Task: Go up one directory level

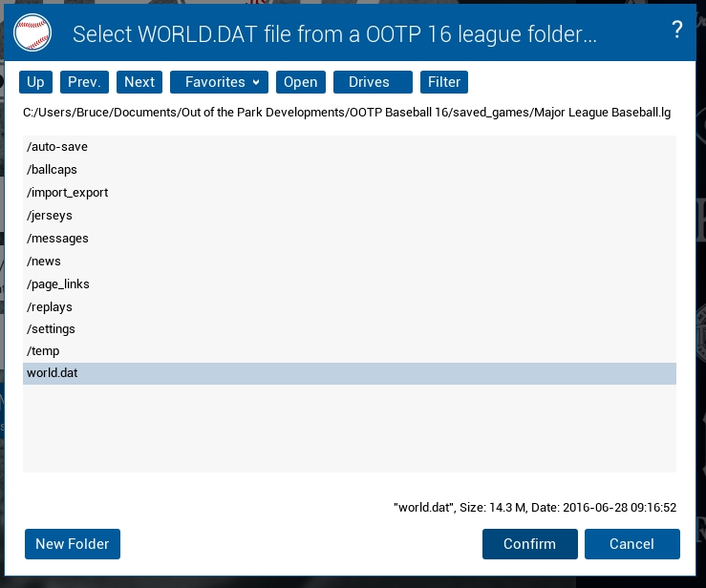Action: [x=35, y=82]
